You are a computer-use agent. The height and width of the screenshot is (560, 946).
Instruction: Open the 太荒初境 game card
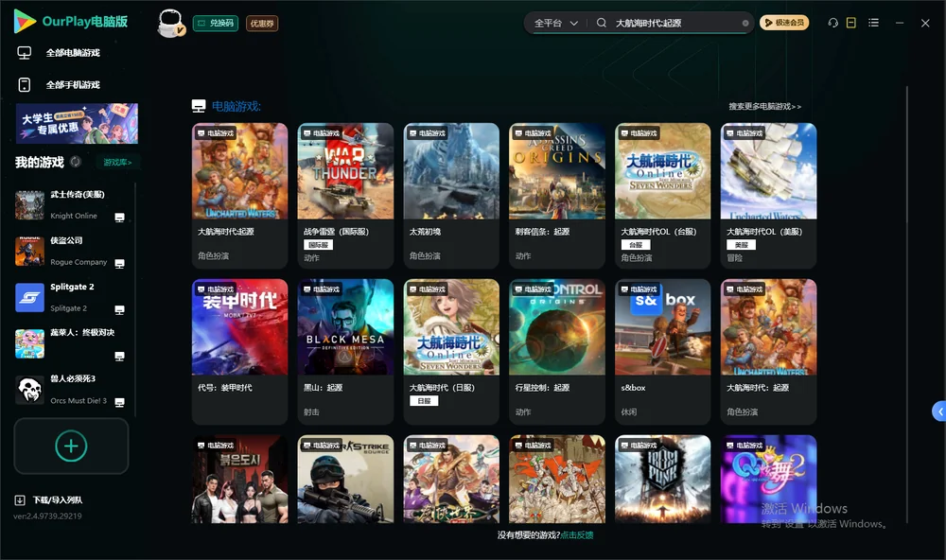click(x=451, y=196)
